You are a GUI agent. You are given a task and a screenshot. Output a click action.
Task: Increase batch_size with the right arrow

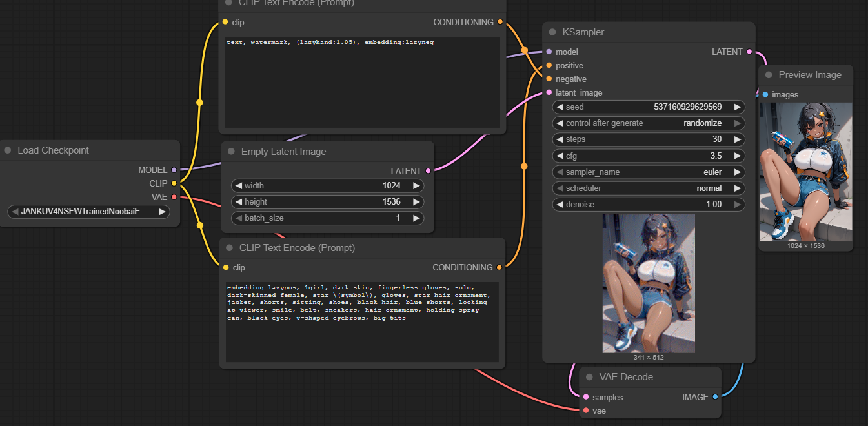pos(417,218)
